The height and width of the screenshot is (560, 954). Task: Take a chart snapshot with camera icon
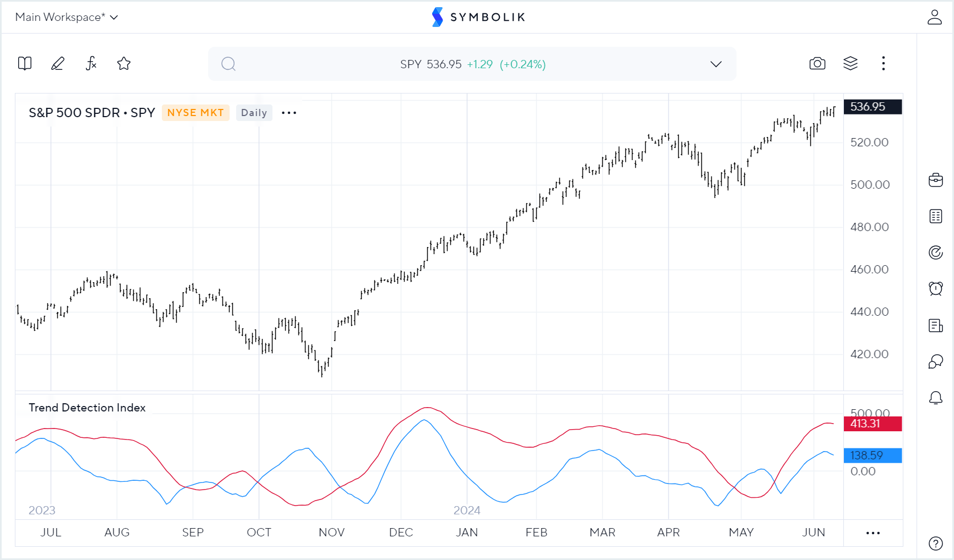817,64
